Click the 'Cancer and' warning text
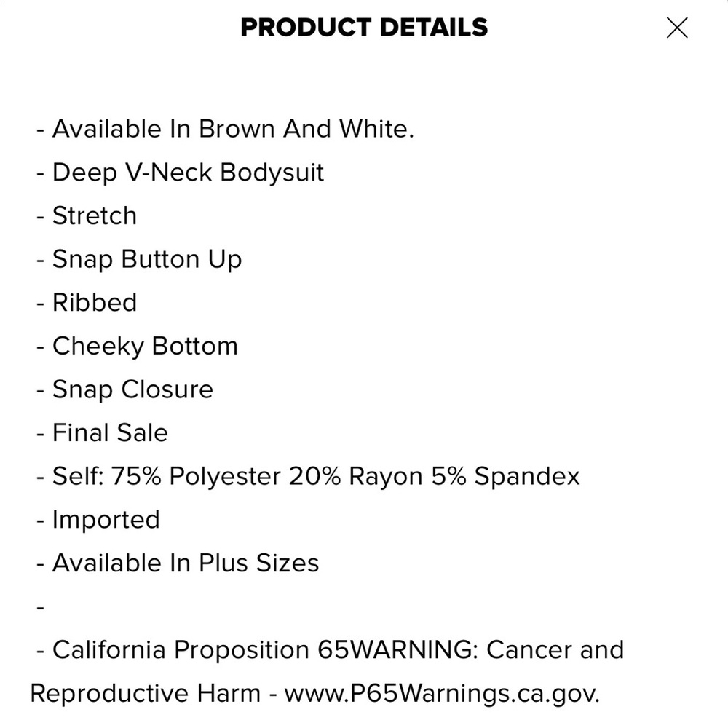728x728 pixels. coord(555,649)
